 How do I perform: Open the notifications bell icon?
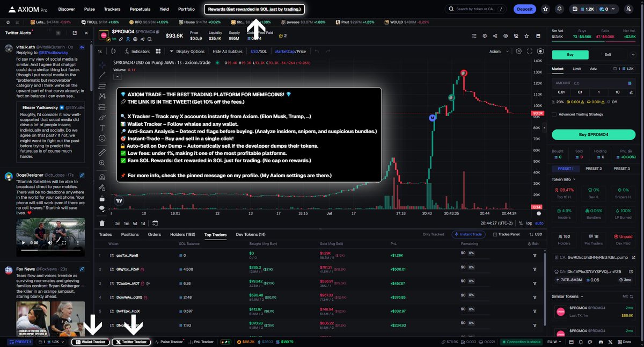(560, 9)
